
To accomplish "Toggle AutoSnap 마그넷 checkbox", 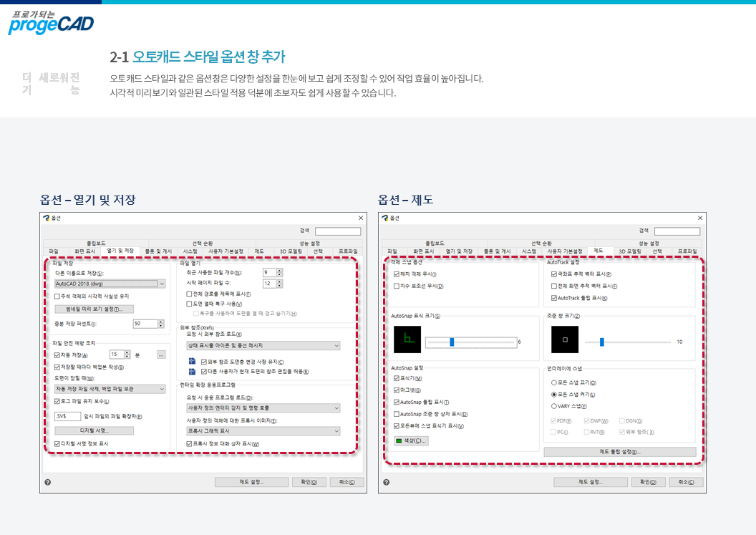I will coord(397,390).
